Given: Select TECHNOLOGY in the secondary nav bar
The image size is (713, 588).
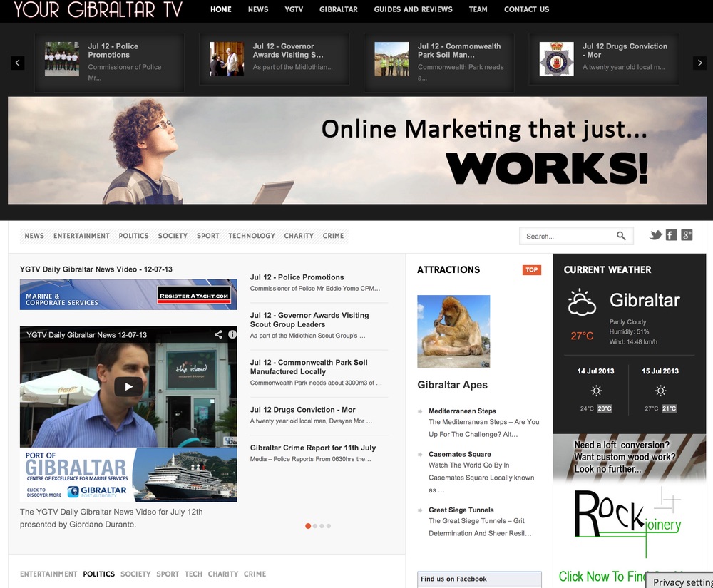Looking at the screenshot, I should (x=252, y=236).
